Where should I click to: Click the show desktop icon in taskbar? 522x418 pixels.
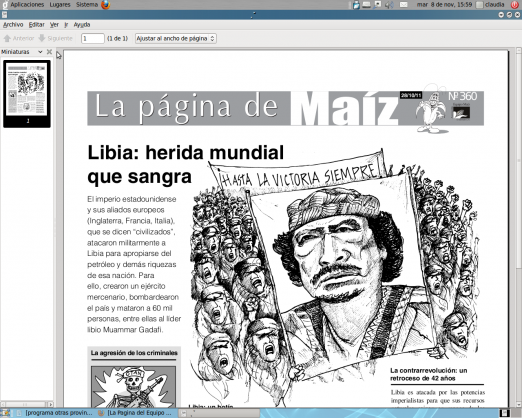click(6, 413)
